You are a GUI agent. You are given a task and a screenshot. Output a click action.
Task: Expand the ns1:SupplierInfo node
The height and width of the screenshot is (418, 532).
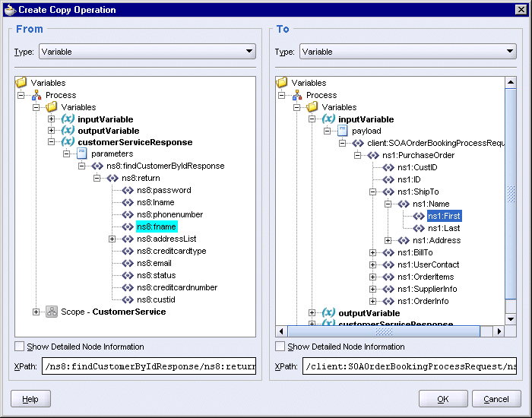(x=372, y=289)
